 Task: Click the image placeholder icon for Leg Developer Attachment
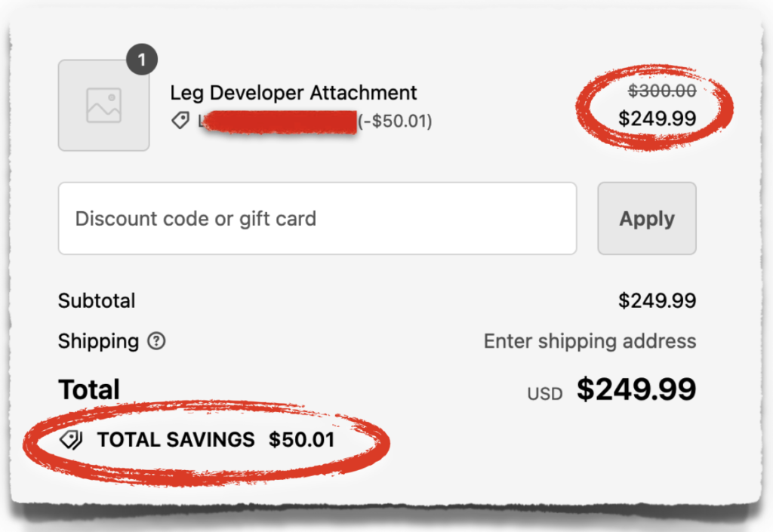pos(103,105)
